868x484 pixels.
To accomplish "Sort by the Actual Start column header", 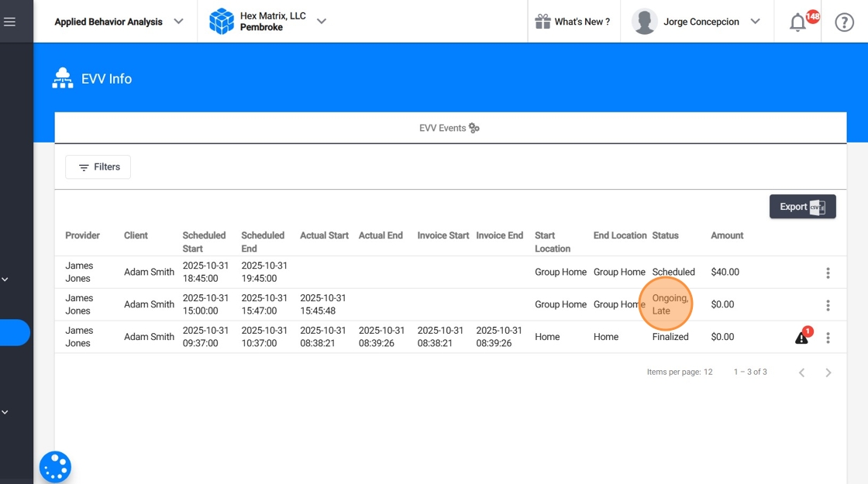I will (x=324, y=235).
